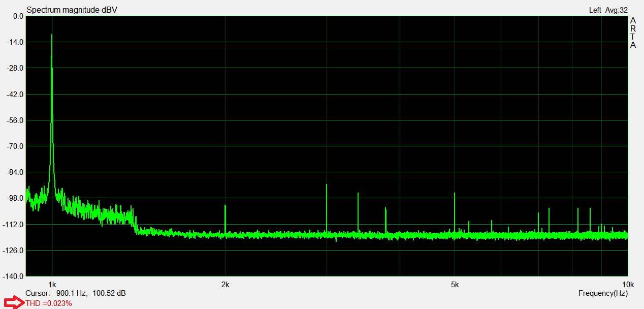The height and width of the screenshot is (309, 644).
Task: Click the -140.0 axis label
Action: (x=14, y=276)
